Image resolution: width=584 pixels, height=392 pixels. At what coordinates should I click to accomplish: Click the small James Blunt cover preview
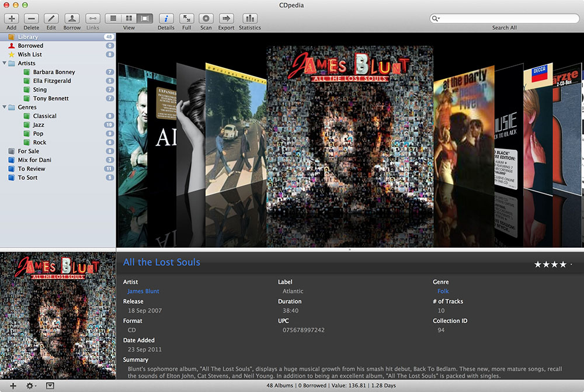(58, 315)
